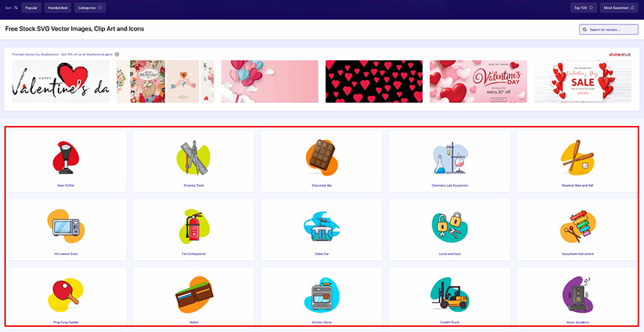Viewport: 644px width, 332px height.
Task: Toggle the sort order icon
Action: pos(16,8)
